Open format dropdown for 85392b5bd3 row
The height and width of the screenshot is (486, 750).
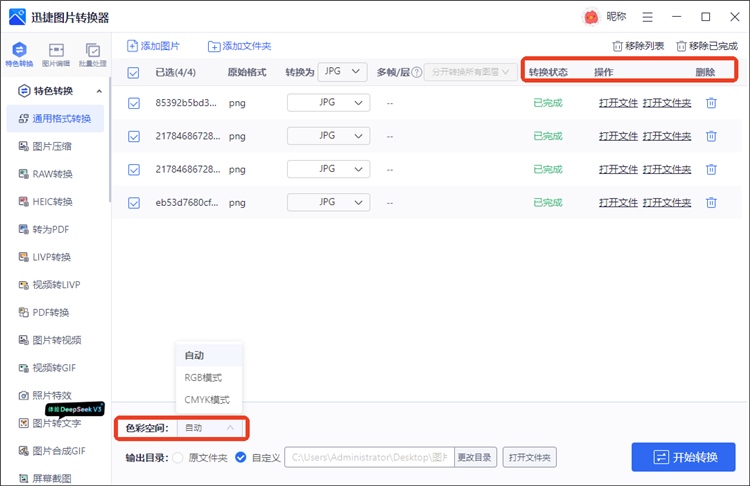tap(329, 102)
